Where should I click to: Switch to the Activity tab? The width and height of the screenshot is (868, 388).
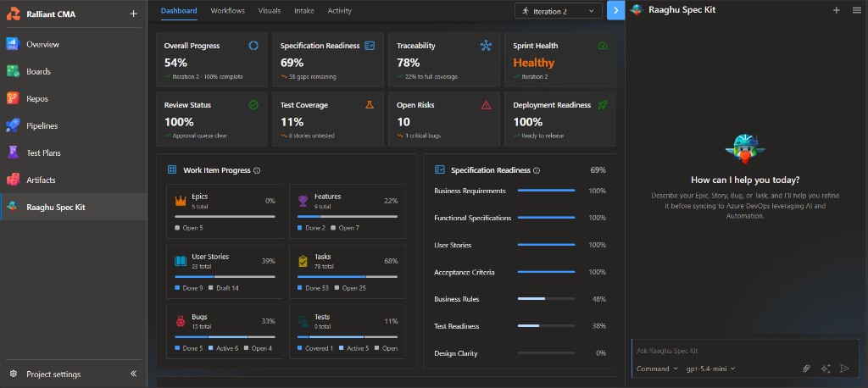[x=339, y=10]
